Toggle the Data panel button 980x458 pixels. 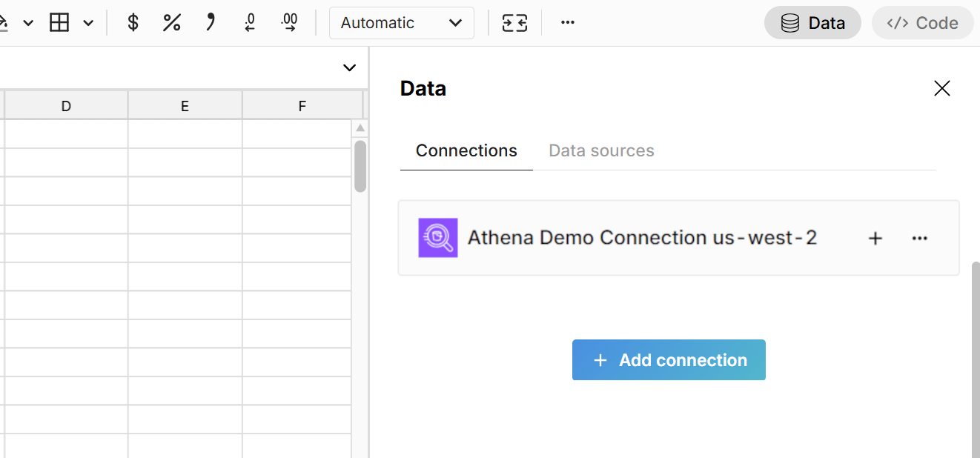pos(812,23)
